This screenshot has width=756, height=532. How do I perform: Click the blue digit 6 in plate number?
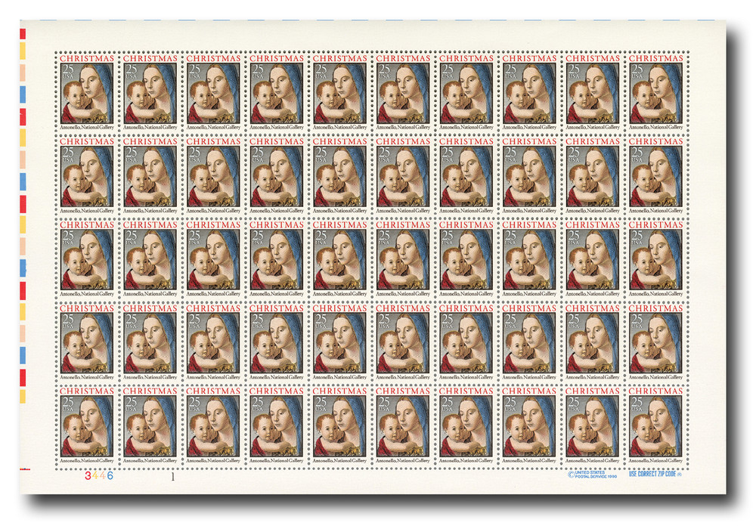[110, 475]
